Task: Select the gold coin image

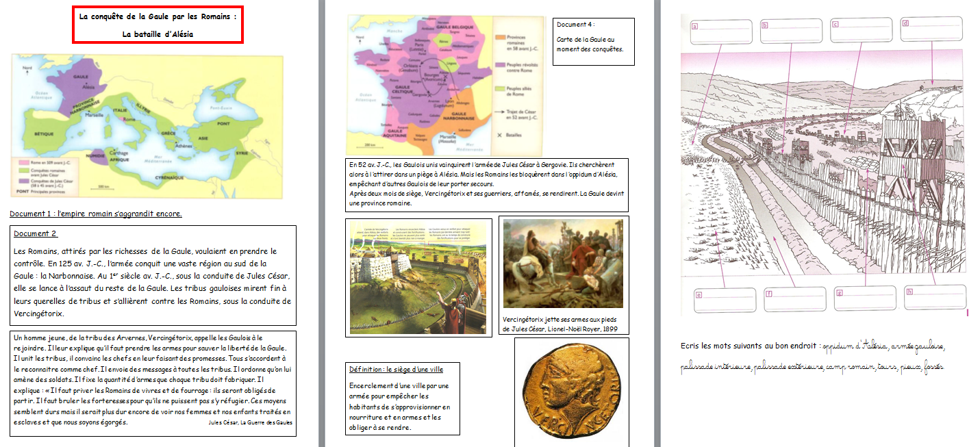Action: click(x=571, y=391)
